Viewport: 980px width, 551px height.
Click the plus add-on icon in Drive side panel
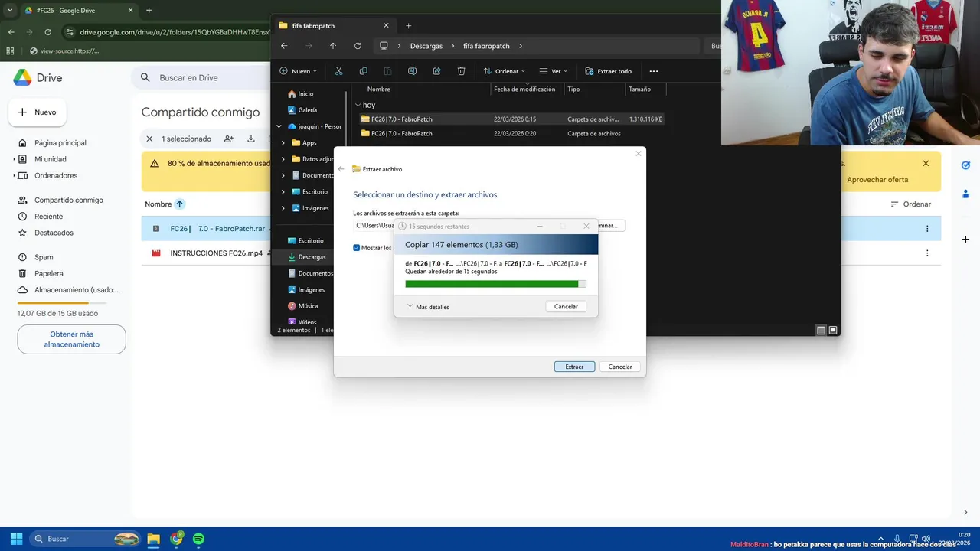[965, 240]
